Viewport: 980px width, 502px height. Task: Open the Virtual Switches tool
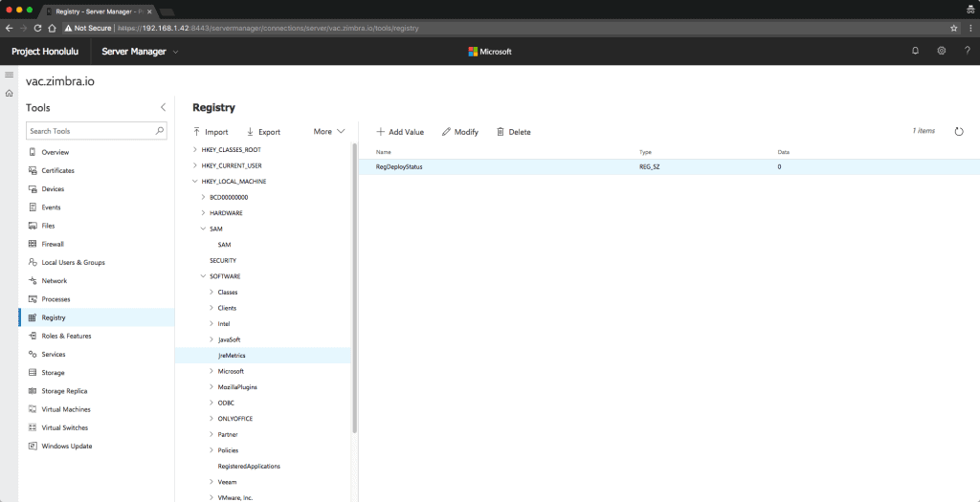(x=64, y=427)
